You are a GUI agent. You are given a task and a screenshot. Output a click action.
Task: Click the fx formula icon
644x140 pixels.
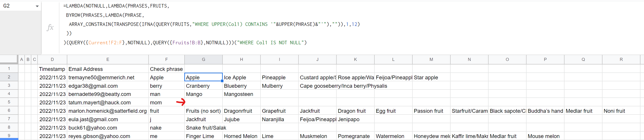click(50, 27)
